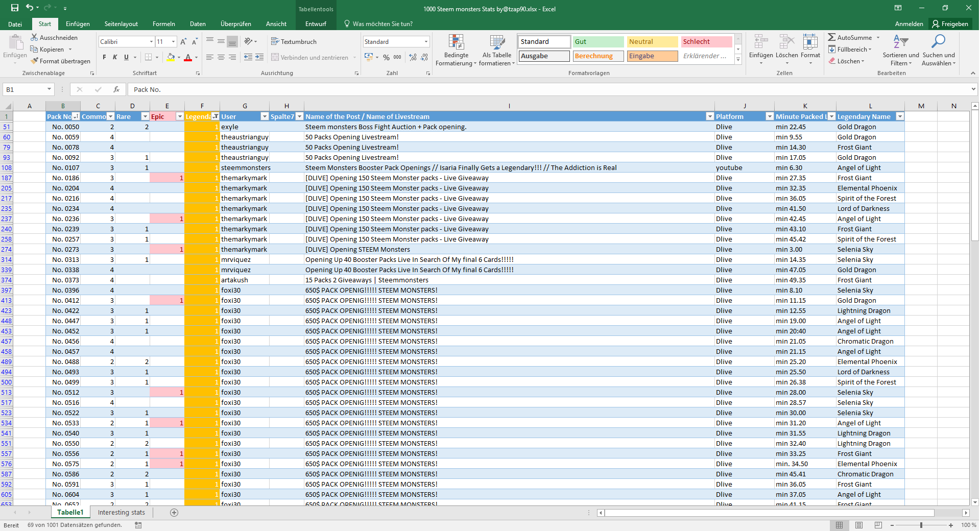Click the increase indent icon
The width and height of the screenshot is (980, 531).
(x=259, y=57)
